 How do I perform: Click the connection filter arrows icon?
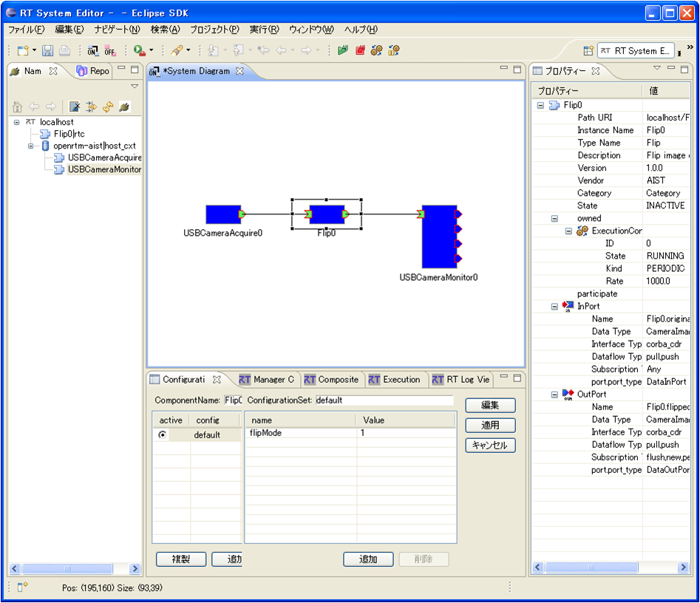point(91,106)
